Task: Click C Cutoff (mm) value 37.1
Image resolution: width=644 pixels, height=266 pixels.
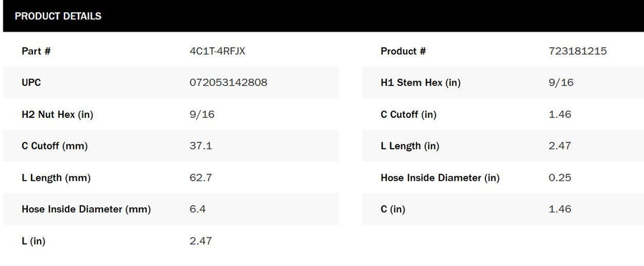Action: click(201, 146)
